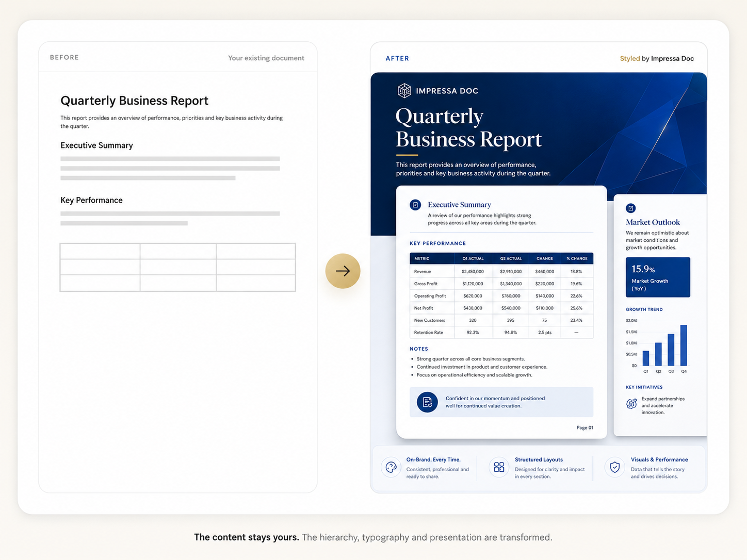Screen dimensions: 747x560
Task: Click the Q2 ACTUAL column header
Action: (x=511, y=258)
